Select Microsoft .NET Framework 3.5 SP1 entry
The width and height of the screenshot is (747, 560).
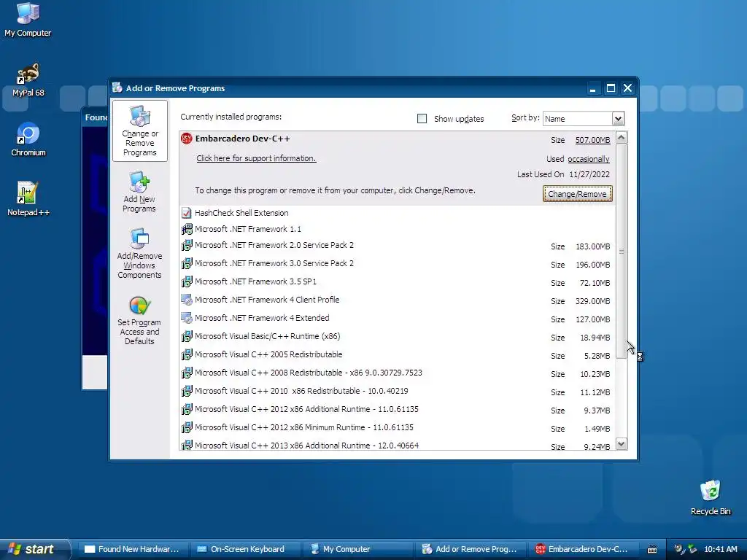tap(398, 282)
